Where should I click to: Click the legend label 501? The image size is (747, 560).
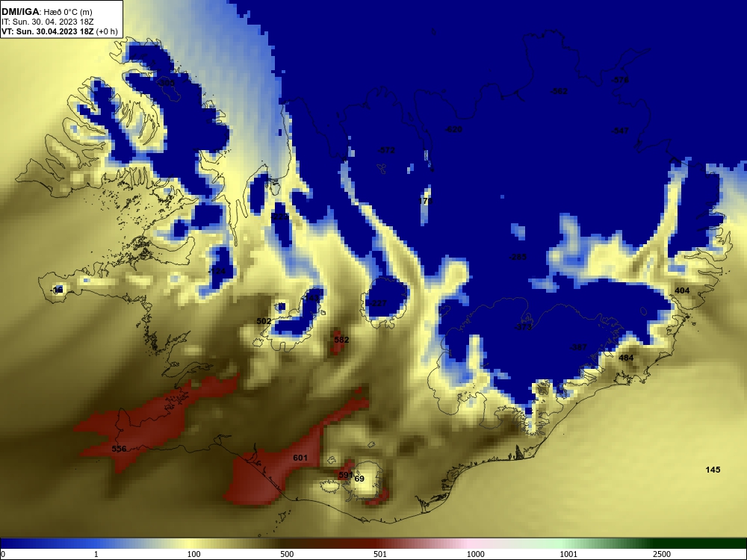pyautogui.click(x=380, y=554)
